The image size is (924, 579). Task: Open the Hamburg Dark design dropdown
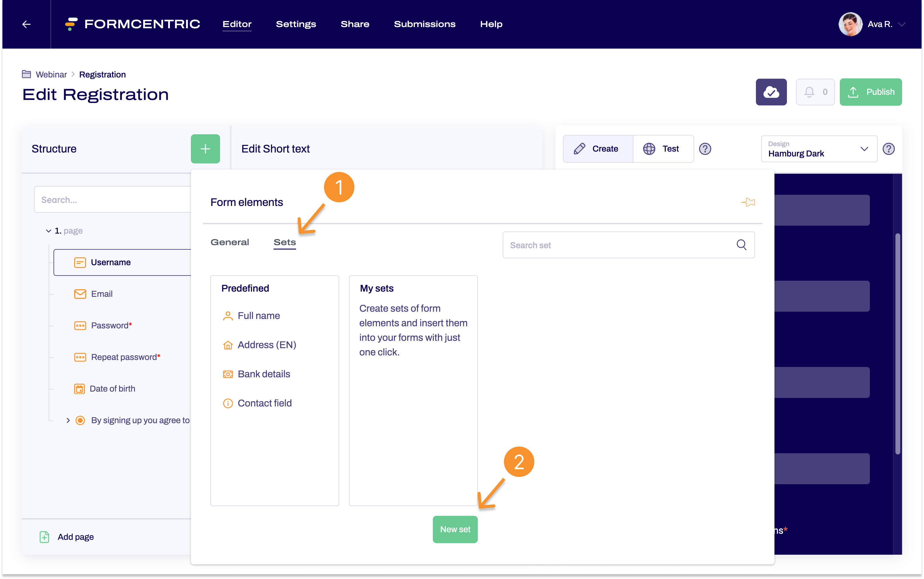[x=865, y=149]
